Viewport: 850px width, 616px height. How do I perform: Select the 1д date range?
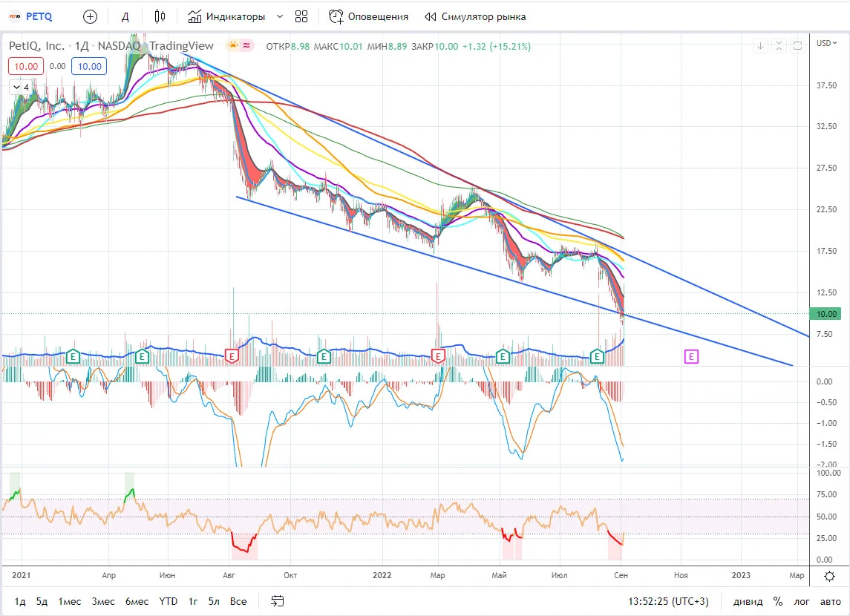pos(20,601)
